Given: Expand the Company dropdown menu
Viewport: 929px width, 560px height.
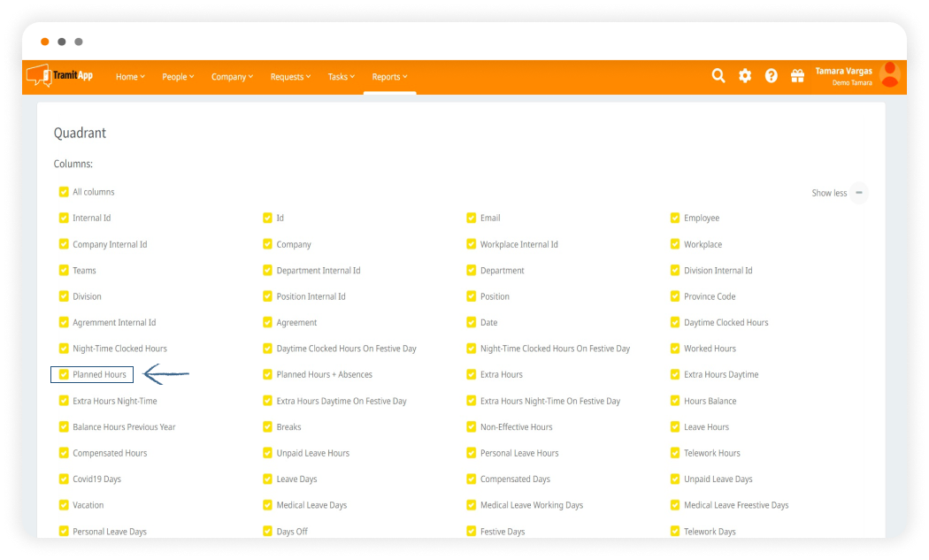Looking at the screenshot, I should click(232, 77).
